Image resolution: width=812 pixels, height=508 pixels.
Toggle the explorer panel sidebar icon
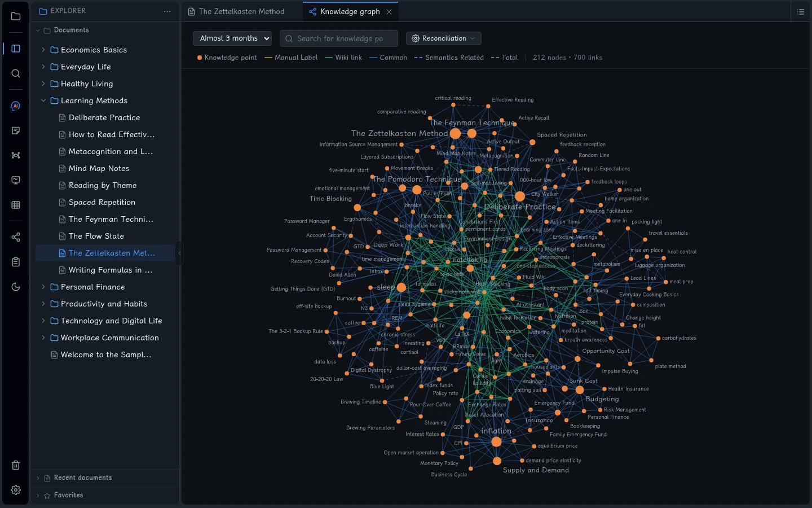(x=16, y=49)
